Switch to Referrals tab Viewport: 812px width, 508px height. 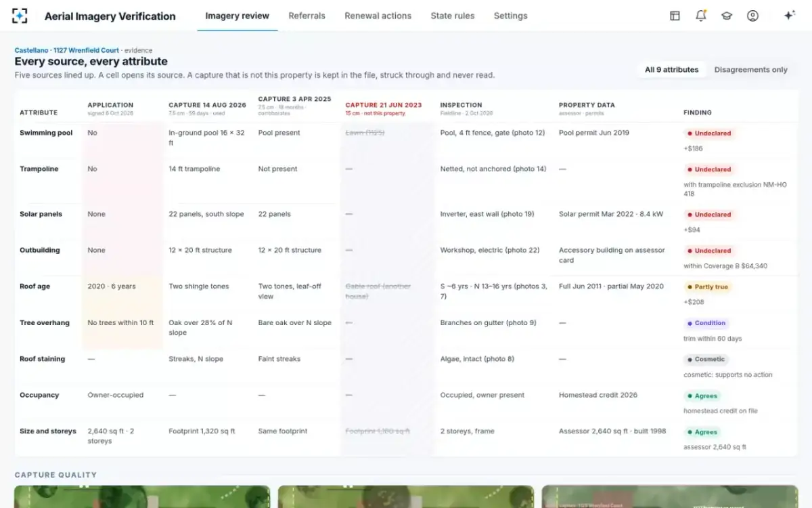(307, 16)
